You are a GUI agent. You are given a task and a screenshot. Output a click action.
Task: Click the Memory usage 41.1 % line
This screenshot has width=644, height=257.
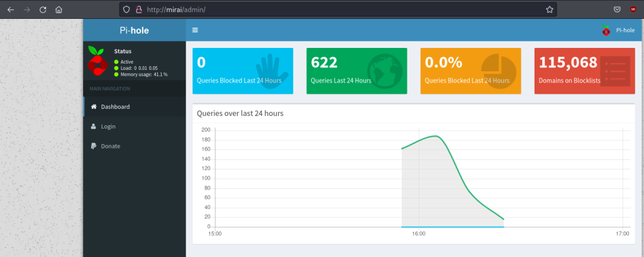point(141,74)
